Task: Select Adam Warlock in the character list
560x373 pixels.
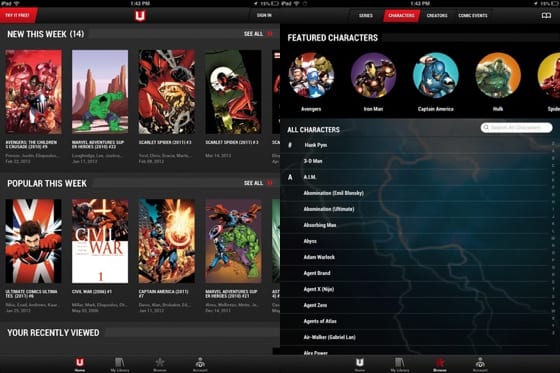Action: [319, 257]
